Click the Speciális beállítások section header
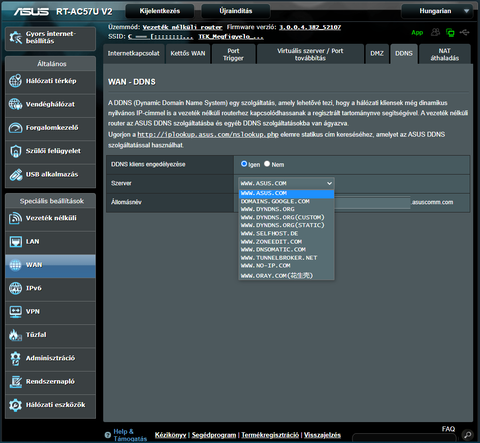 pos(51,201)
